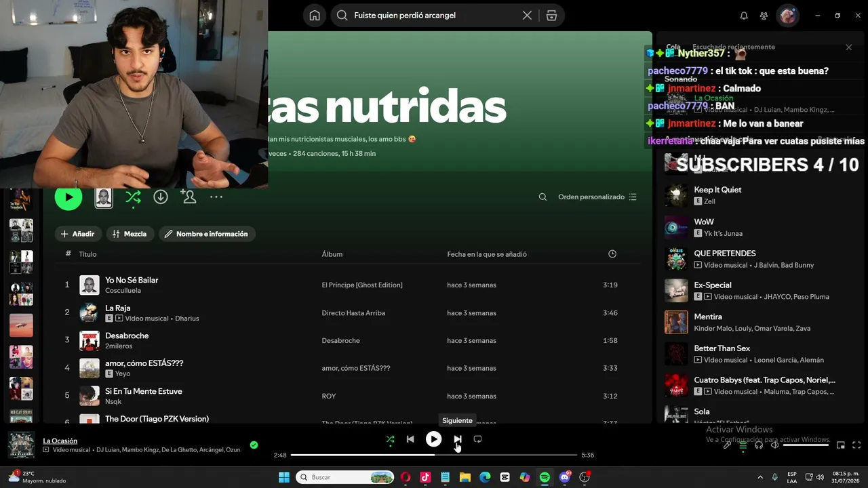This screenshot has width=868, height=488.
Task: Open Discord from the taskbar
Action: pos(565,477)
